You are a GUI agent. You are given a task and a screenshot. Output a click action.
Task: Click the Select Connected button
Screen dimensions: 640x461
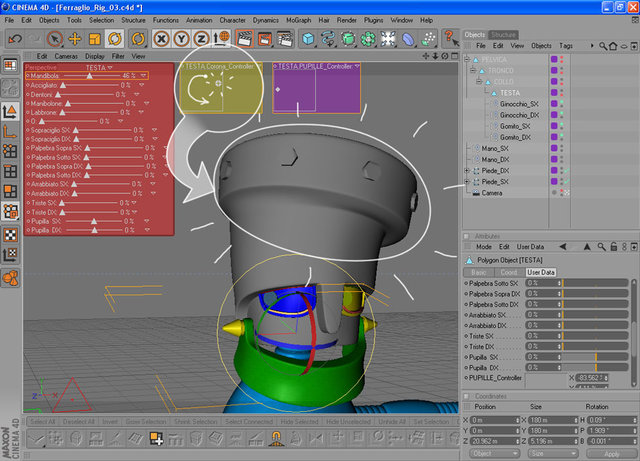(249, 421)
